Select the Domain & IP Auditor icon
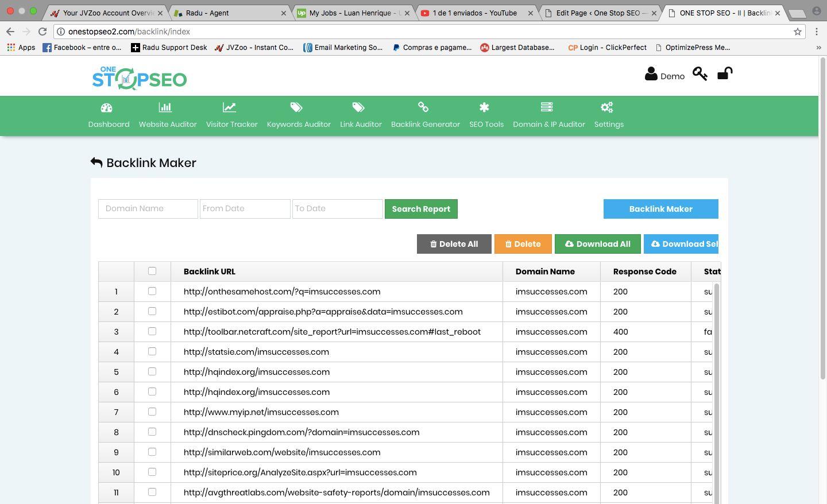 (x=546, y=107)
